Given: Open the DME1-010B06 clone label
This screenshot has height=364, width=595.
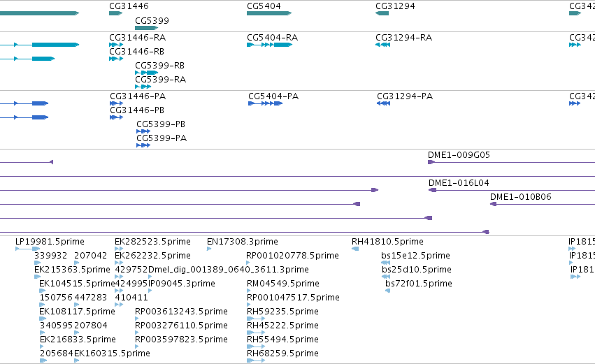Looking at the screenshot, I should [x=521, y=197].
